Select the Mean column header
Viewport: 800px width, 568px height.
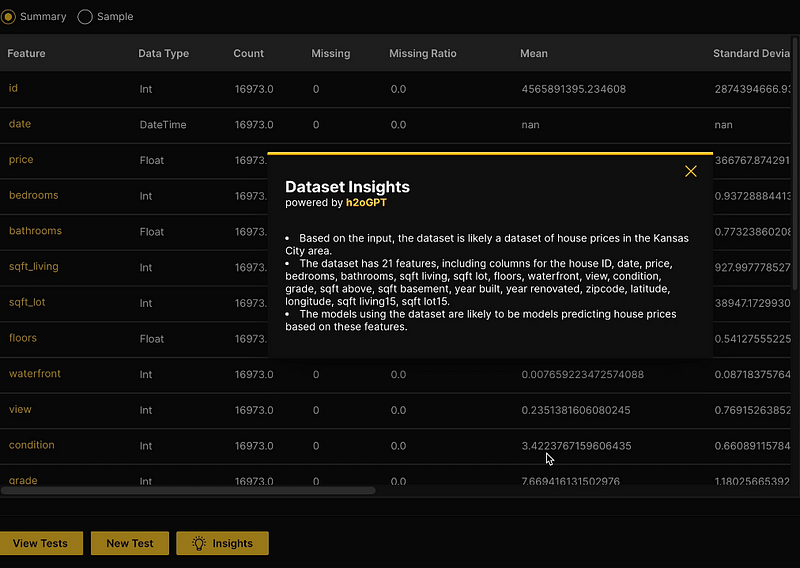[534, 53]
